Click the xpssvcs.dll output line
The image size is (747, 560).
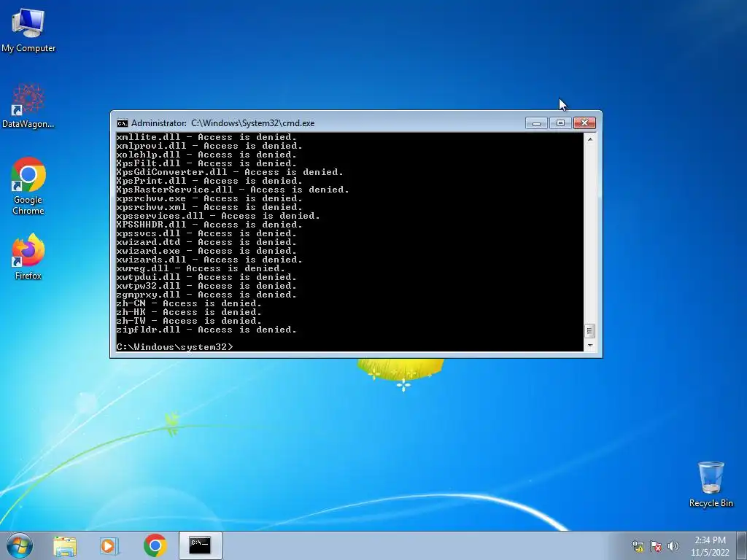coord(206,233)
